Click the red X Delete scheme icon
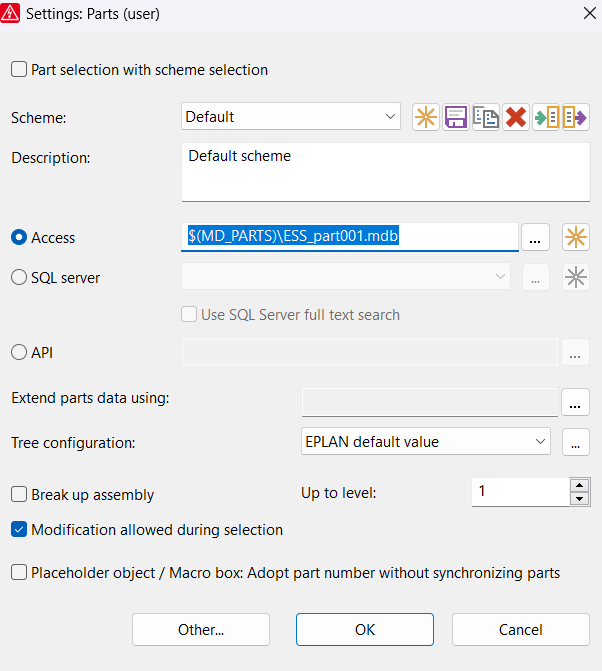The height and width of the screenshot is (671, 602). coord(516,117)
